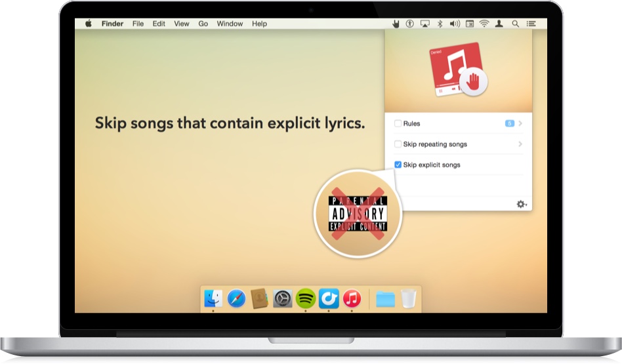The image size is (622, 364).
Task: Open the Edit menu
Action: tap(159, 24)
